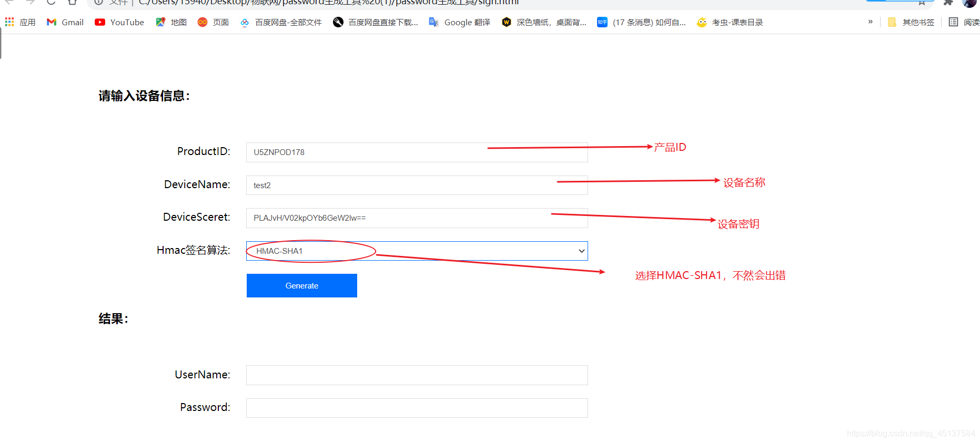The height and width of the screenshot is (443, 980).
Task: Click the DeviceName input field
Action: click(x=417, y=185)
